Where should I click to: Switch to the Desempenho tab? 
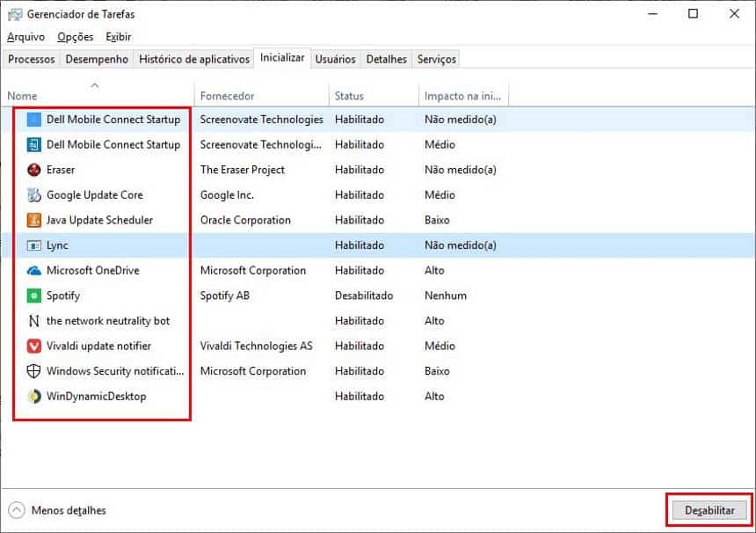(97, 59)
